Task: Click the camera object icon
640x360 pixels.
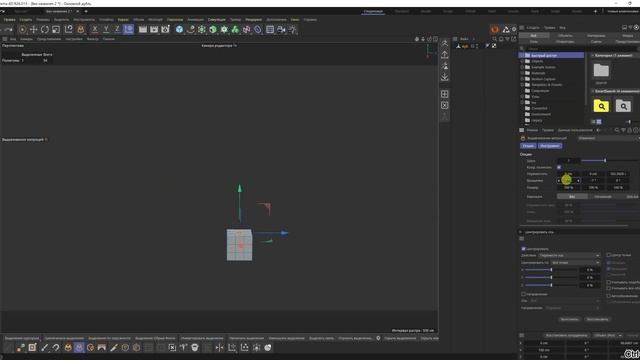Action: point(281,29)
